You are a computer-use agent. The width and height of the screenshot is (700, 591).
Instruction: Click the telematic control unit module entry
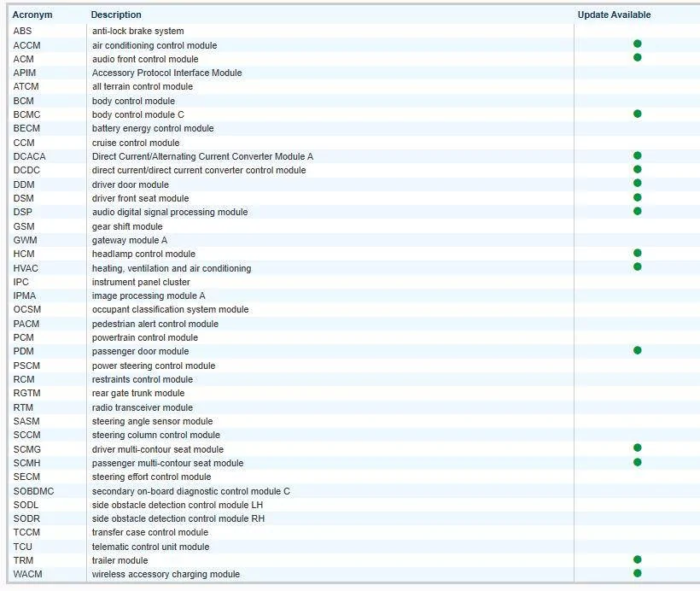(150, 547)
